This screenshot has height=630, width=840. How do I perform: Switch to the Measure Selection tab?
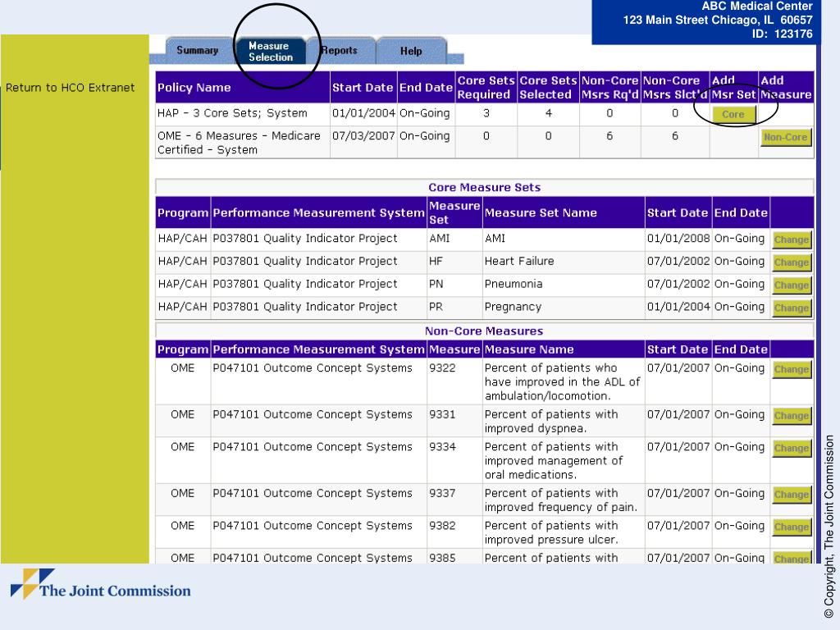271,52
